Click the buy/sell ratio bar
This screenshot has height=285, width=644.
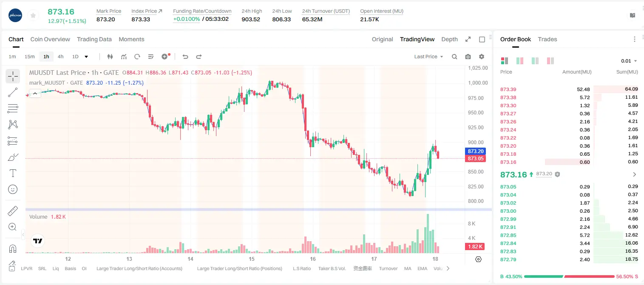point(569,276)
